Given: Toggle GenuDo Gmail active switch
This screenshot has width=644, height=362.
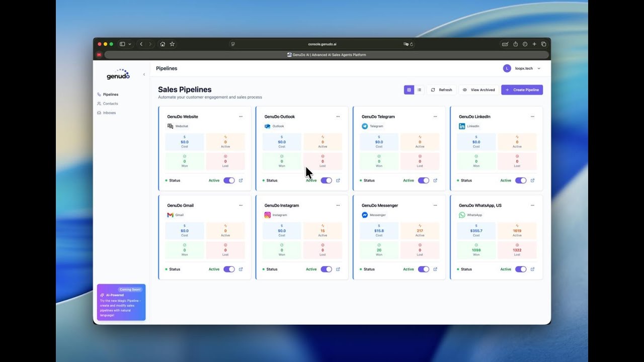Looking at the screenshot, I should [229, 269].
